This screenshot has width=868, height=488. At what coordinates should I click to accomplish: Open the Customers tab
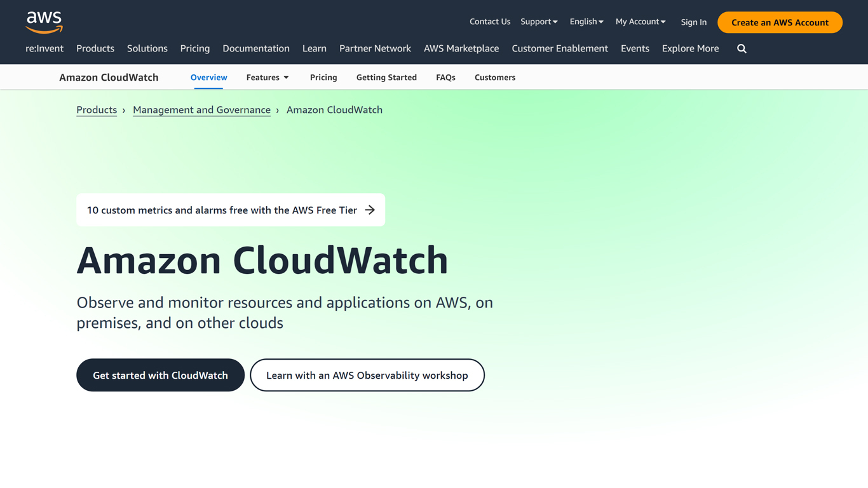(x=495, y=78)
